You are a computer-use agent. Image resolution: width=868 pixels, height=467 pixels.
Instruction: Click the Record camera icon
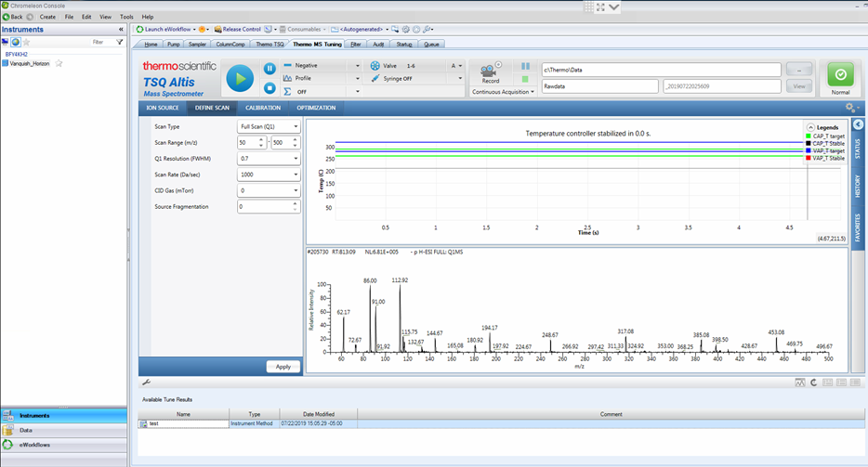click(x=490, y=72)
